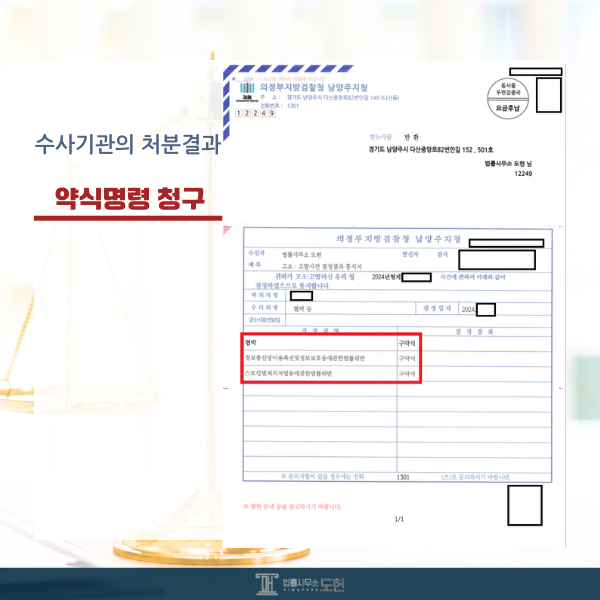Select the '스토킹범죄의처벌등에관한법률위반' charge
Viewport: 600px width, 600px height.
[289, 373]
